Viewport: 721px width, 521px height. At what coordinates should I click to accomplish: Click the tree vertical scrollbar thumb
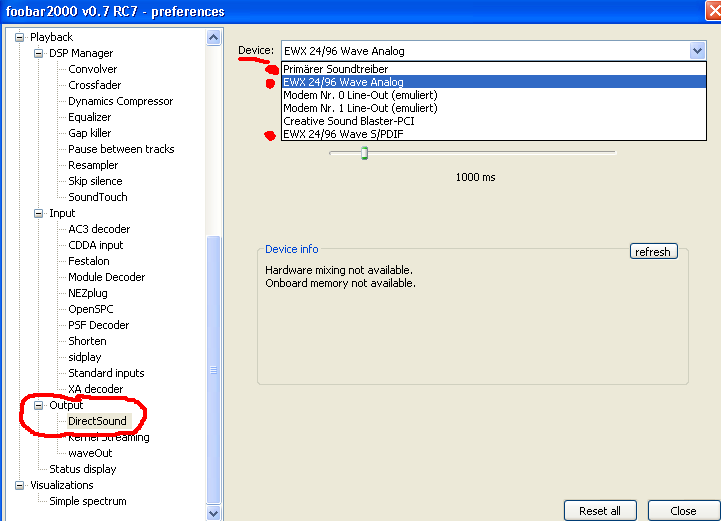[213, 370]
